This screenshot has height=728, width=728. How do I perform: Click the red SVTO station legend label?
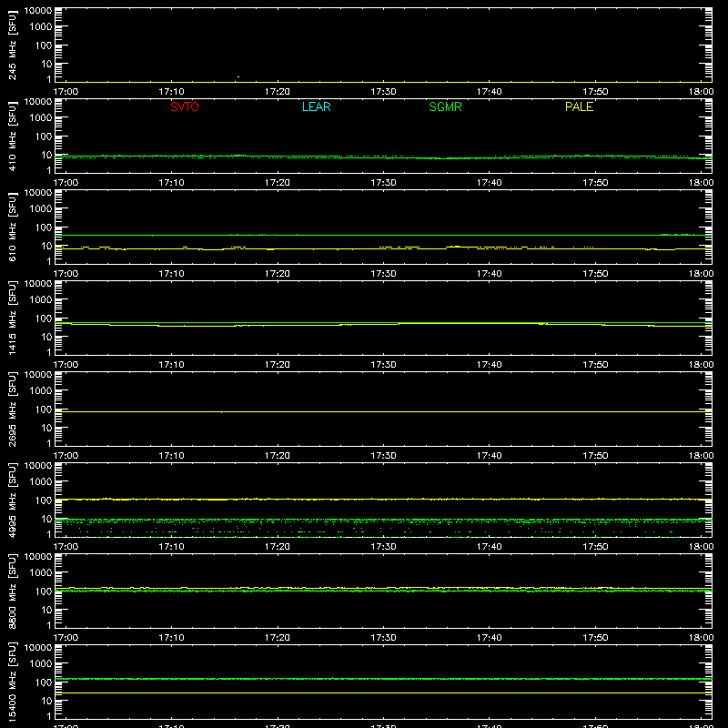(185, 106)
